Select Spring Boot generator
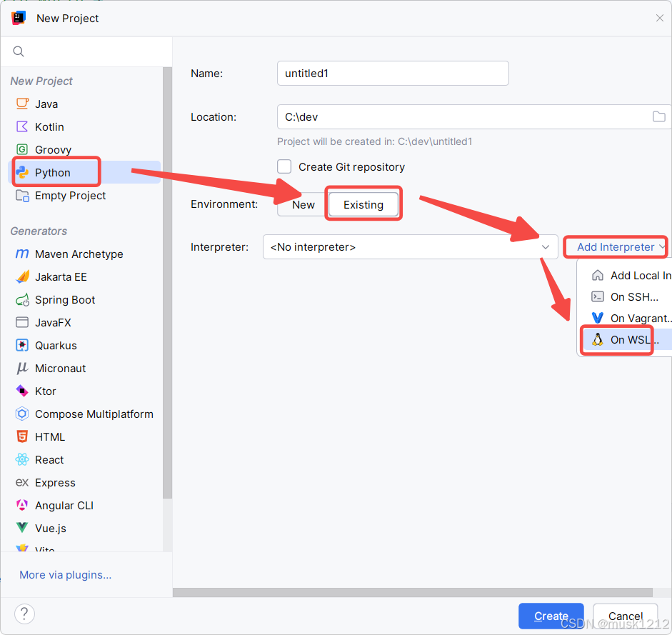Screen dimensions: 672x635 [x=84, y=300]
